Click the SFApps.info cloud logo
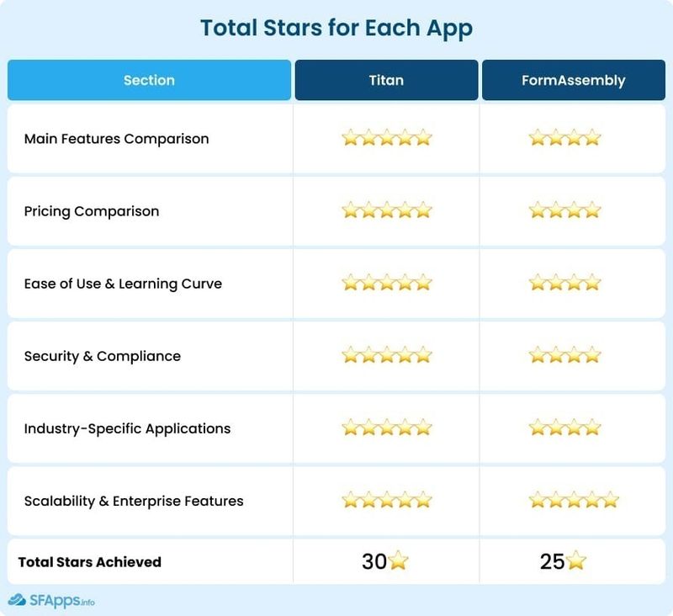673x616 pixels. (17, 600)
